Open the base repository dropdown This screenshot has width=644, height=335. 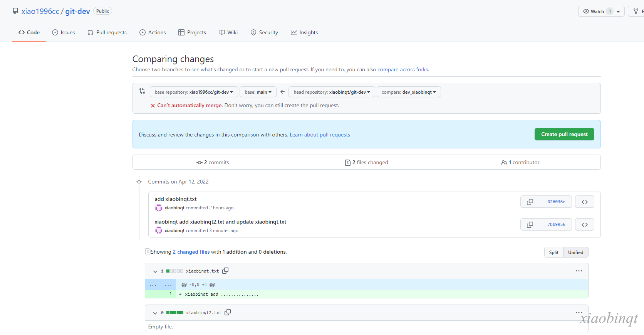coord(194,92)
